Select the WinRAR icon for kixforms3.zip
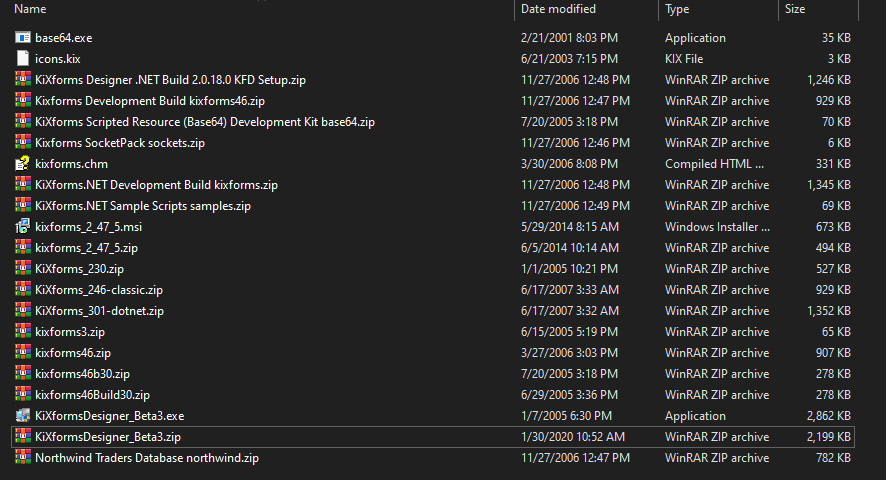This screenshot has height=480, width=886. coord(23,332)
